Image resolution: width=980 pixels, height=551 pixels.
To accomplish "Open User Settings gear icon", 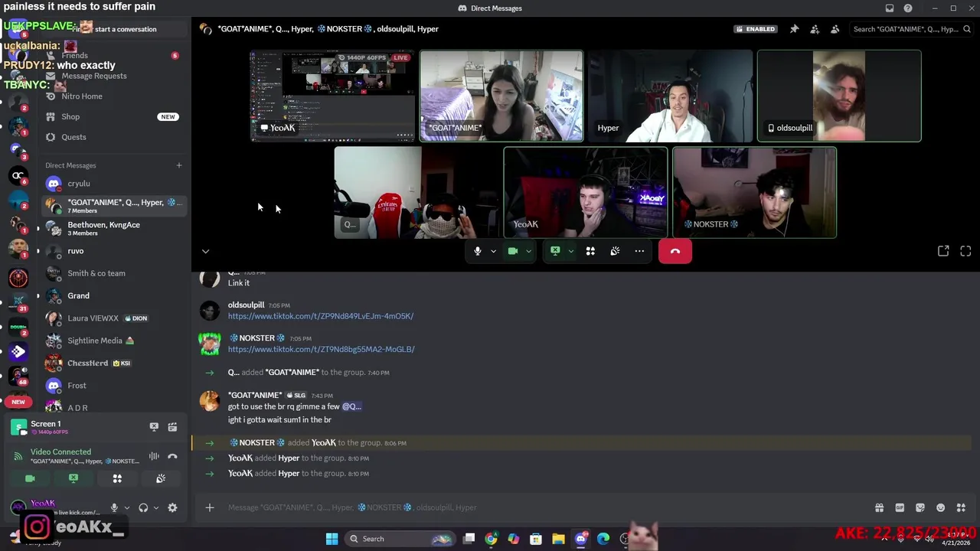I will (172, 507).
